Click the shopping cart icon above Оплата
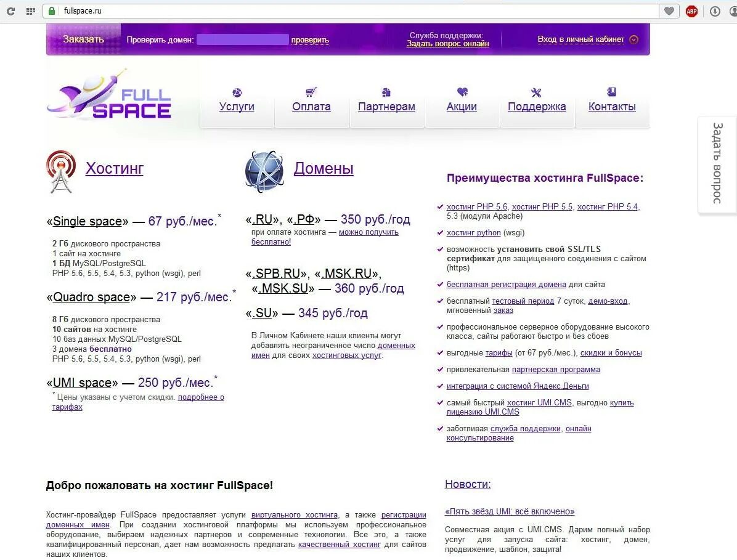 [311, 92]
